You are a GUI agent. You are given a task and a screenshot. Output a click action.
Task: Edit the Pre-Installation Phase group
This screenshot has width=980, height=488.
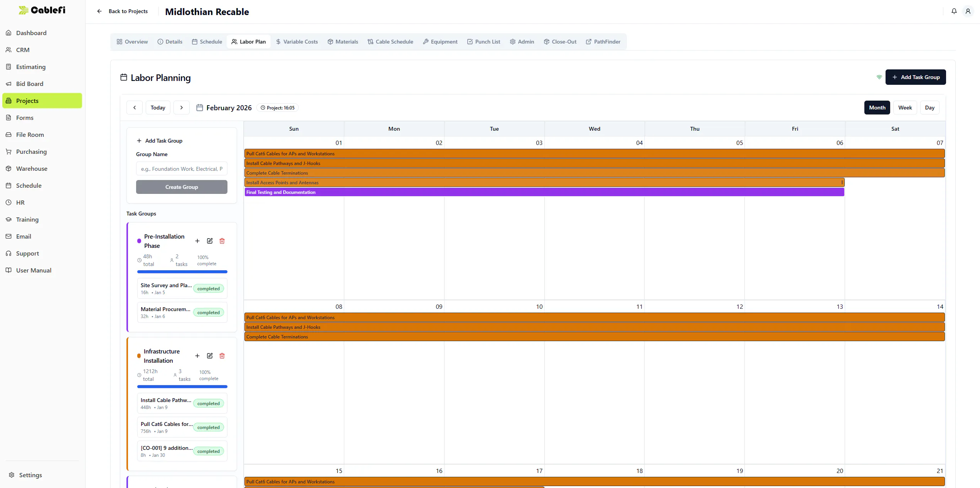click(x=210, y=241)
